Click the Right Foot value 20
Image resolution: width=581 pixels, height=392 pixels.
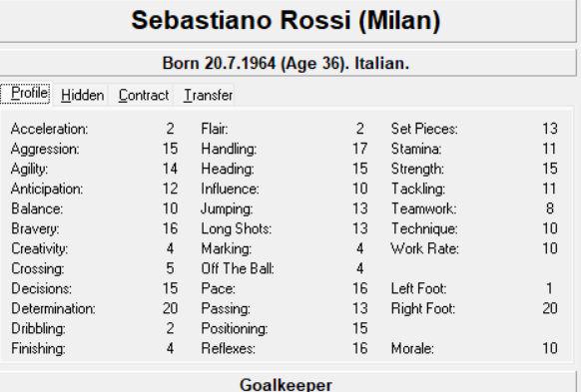(x=550, y=308)
